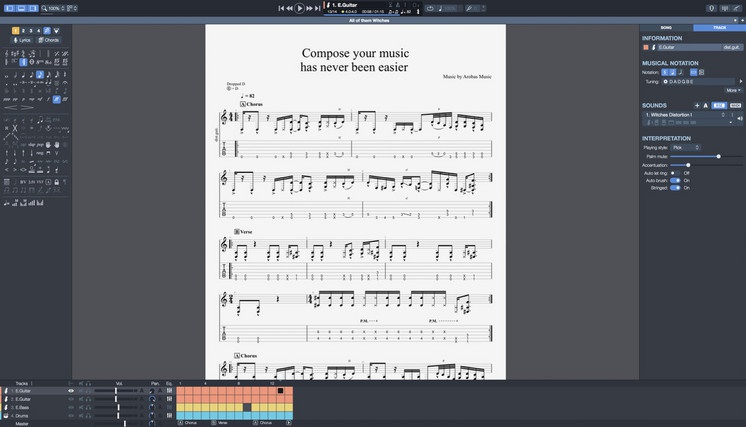Add a fermata from the palette
The height and width of the screenshot is (427, 746).
[65, 83]
